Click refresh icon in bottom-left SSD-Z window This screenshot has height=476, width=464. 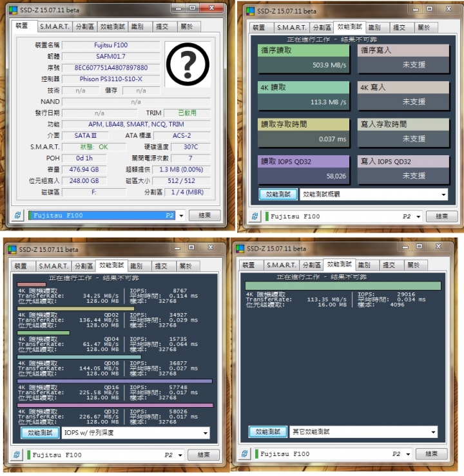pyautogui.click(x=17, y=455)
